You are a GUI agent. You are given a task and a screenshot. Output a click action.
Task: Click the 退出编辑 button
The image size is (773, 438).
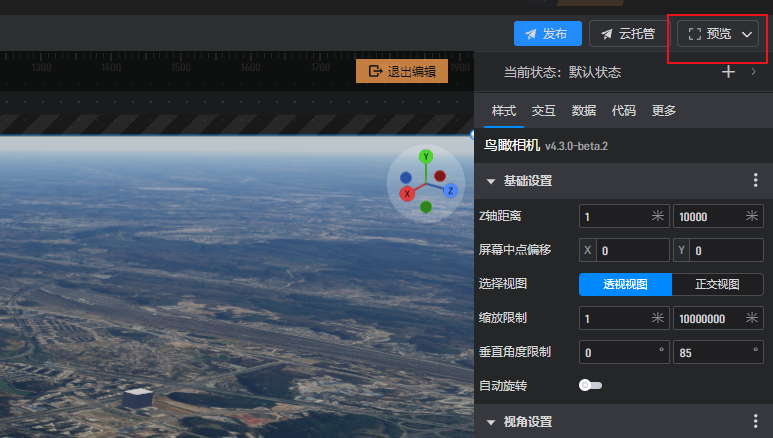point(402,71)
